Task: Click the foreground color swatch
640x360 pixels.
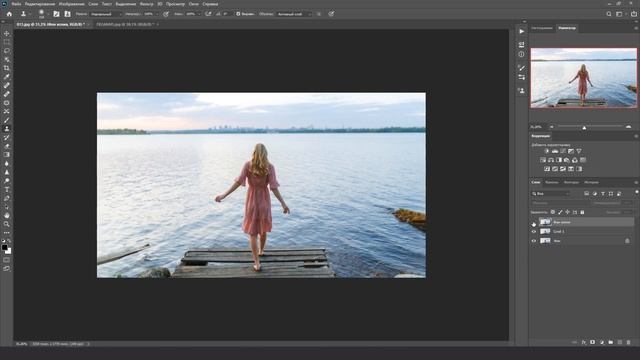Action: (4, 247)
